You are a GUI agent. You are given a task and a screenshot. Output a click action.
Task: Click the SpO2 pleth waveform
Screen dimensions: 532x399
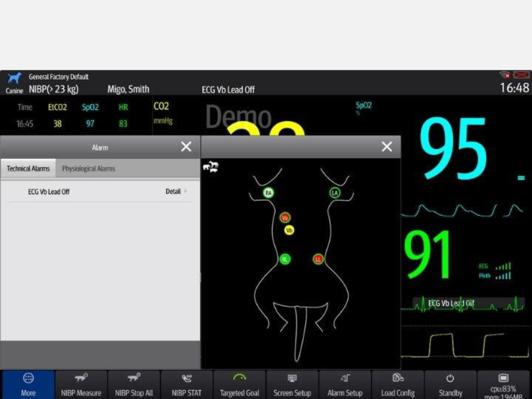click(x=462, y=211)
